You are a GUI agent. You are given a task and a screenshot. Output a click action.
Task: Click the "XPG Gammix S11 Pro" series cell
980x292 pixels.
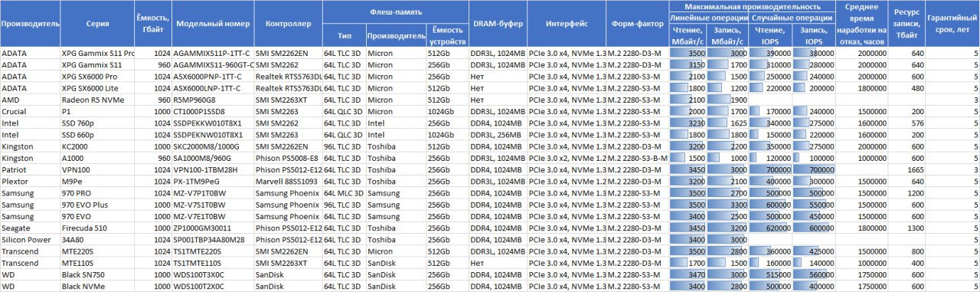97,54
